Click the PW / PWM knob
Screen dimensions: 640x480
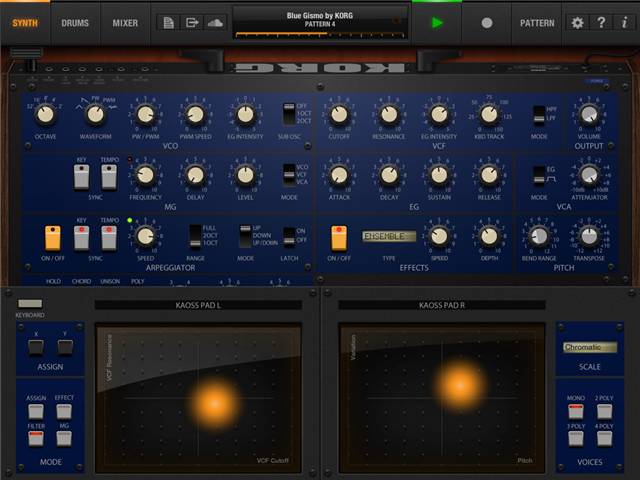[145, 115]
